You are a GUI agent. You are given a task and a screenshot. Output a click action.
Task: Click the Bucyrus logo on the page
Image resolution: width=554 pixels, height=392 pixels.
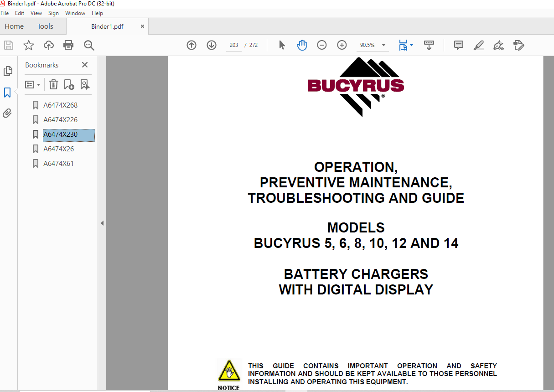356,86
